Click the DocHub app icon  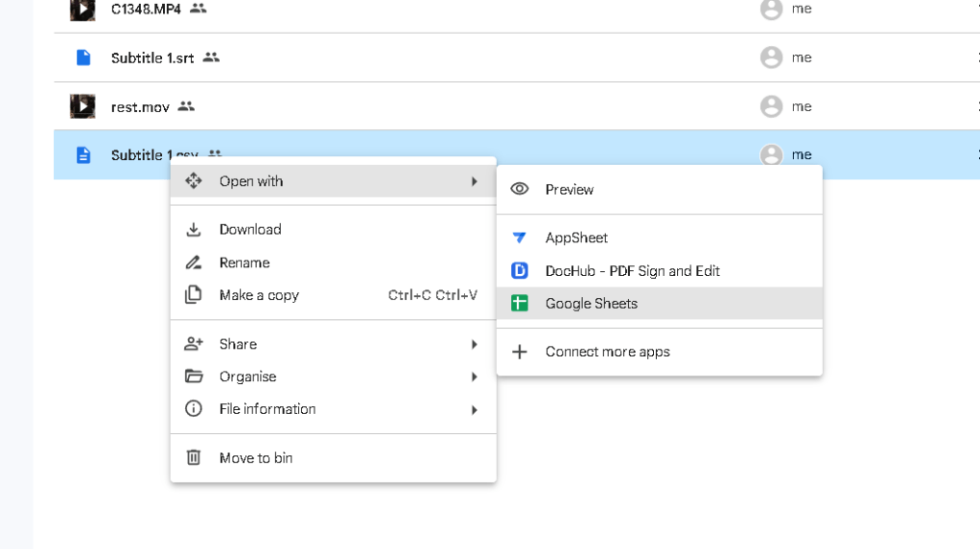[520, 270]
